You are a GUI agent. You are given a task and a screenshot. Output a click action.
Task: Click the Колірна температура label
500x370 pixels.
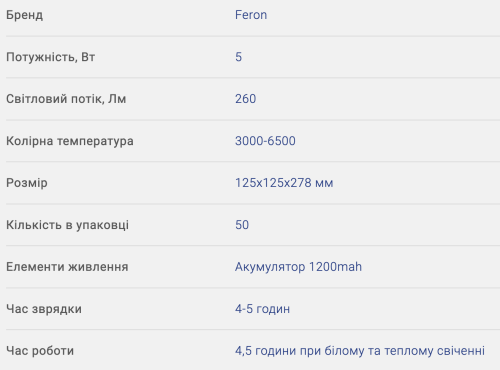tap(70, 141)
